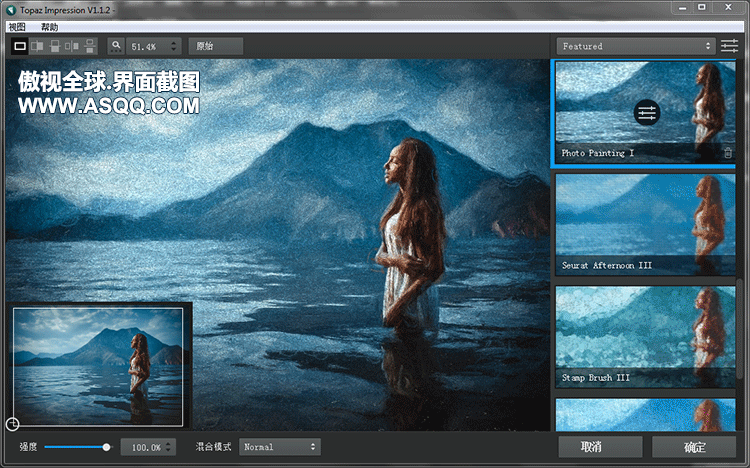Viewport: 750px width, 468px height.
Task: Open the 视图 menu
Action: click(17, 27)
